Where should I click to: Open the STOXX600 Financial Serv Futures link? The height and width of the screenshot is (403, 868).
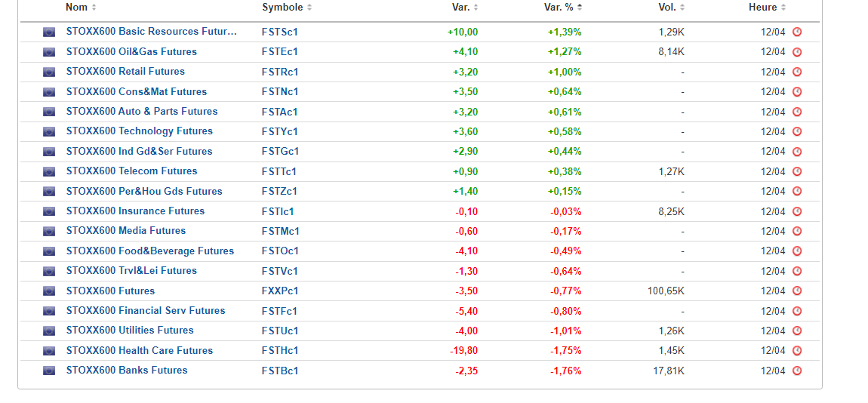point(145,311)
